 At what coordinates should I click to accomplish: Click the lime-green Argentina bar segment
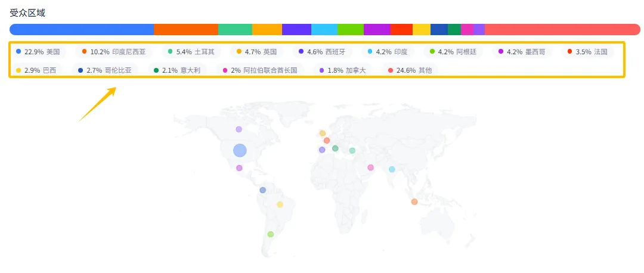click(x=351, y=30)
